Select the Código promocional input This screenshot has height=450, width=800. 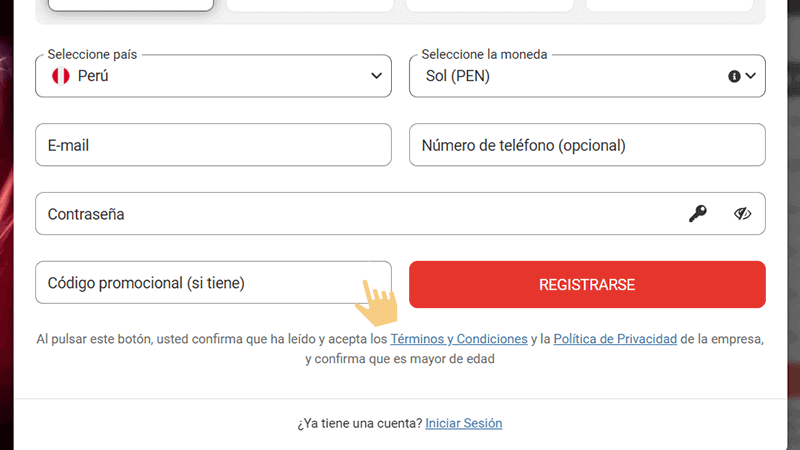click(x=200, y=283)
